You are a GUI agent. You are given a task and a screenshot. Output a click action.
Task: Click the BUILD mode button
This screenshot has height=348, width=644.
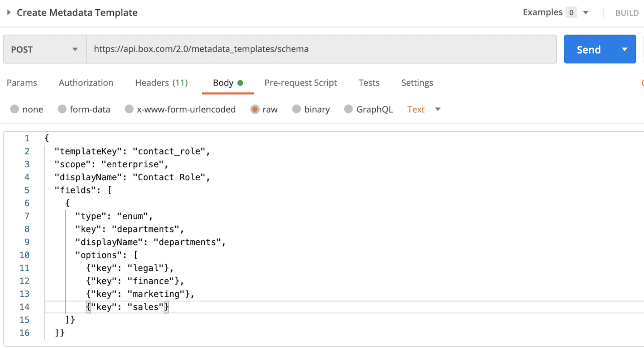(627, 13)
